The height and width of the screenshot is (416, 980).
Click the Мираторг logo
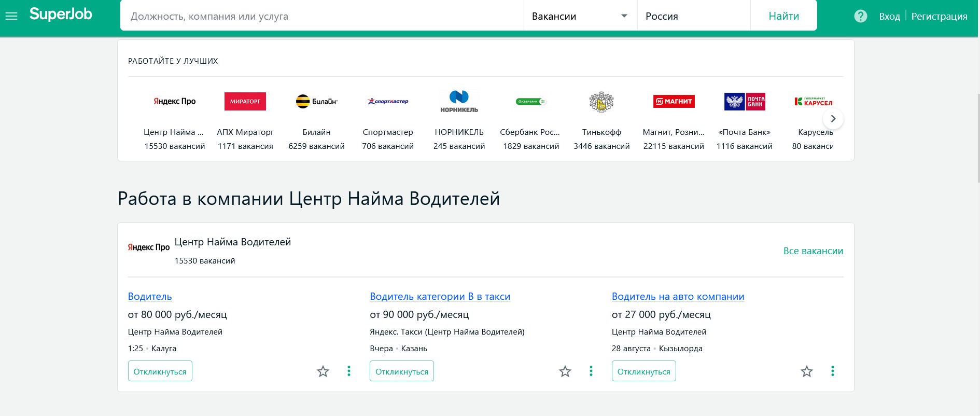(245, 101)
